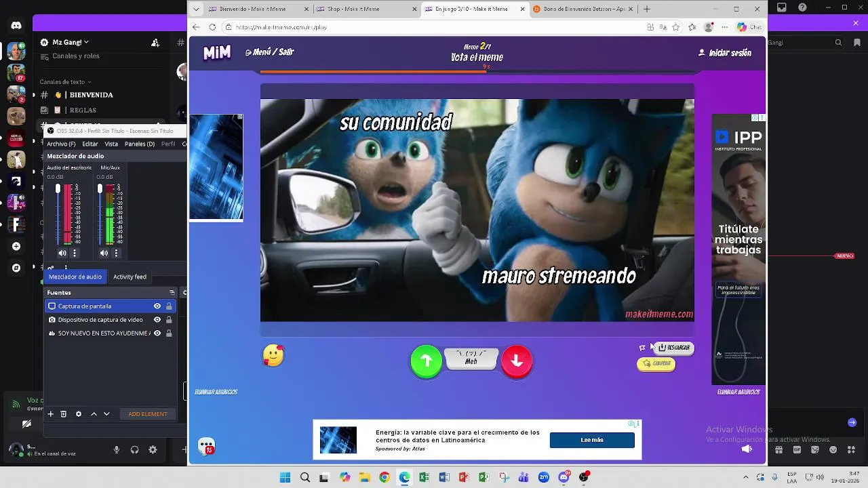Image resolution: width=868 pixels, height=488 pixels.
Task: Click the MiM logo
Action: [217, 53]
